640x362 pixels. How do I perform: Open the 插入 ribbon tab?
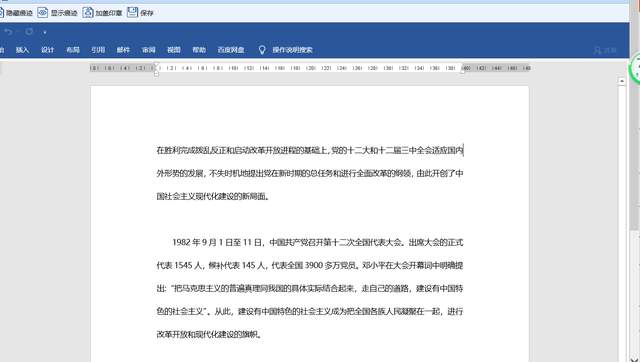click(x=22, y=50)
